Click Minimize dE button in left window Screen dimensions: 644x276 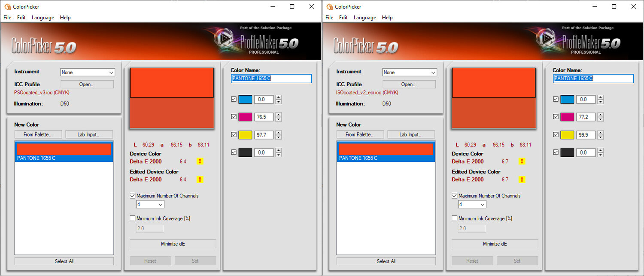tap(173, 244)
